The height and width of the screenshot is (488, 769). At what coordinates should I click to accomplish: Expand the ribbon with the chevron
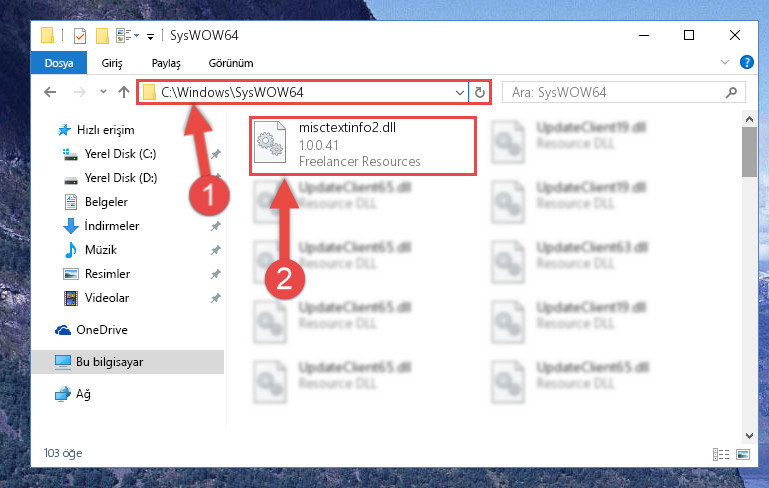pyautogui.click(x=724, y=62)
